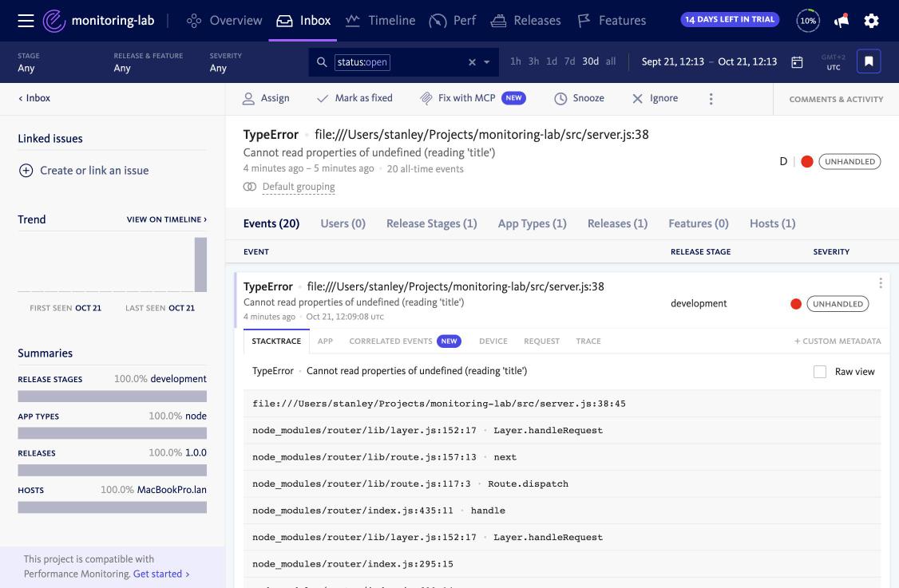Select the 1d time range

552,61
